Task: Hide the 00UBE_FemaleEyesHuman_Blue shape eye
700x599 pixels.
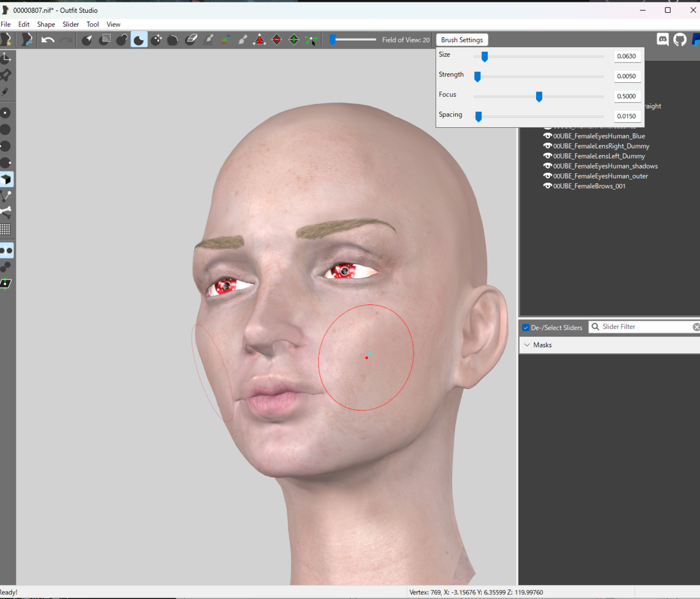Action: [548, 136]
